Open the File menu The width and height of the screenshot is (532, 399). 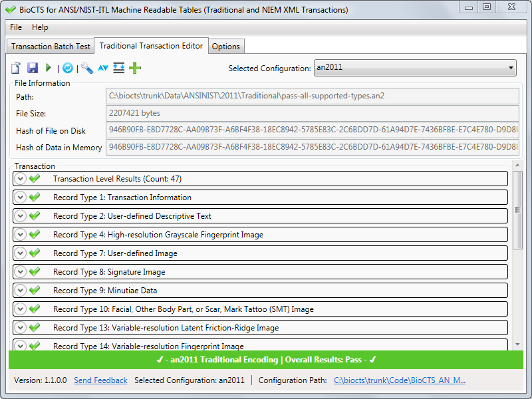coord(15,28)
